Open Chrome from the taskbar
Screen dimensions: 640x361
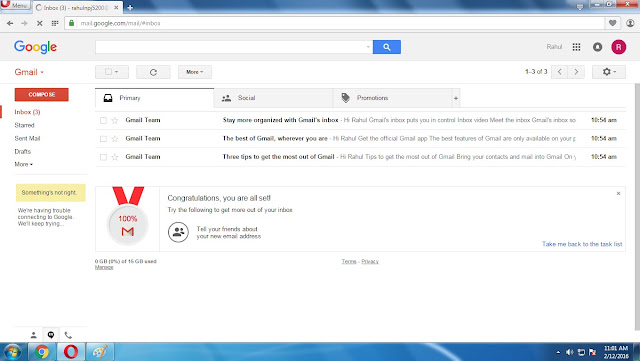(x=41, y=352)
